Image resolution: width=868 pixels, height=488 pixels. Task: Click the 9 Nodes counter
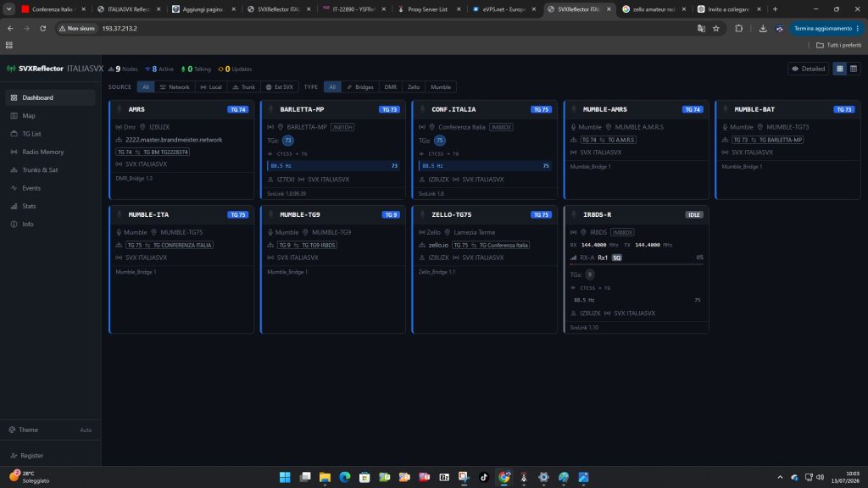click(123, 69)
